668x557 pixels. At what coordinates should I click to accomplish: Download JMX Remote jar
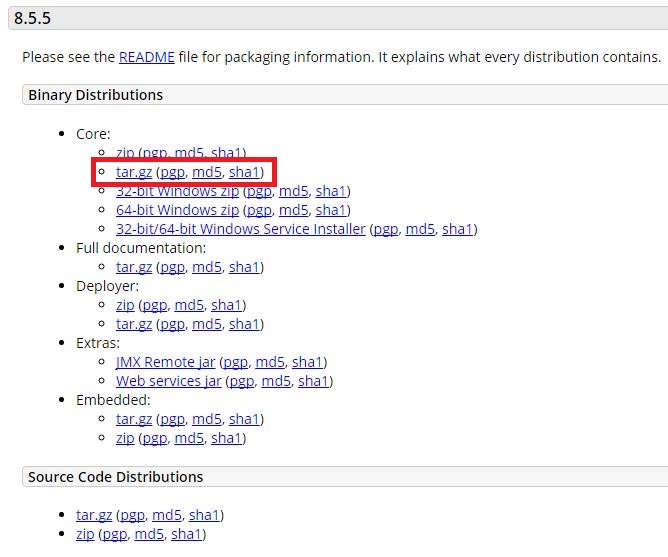165,362
